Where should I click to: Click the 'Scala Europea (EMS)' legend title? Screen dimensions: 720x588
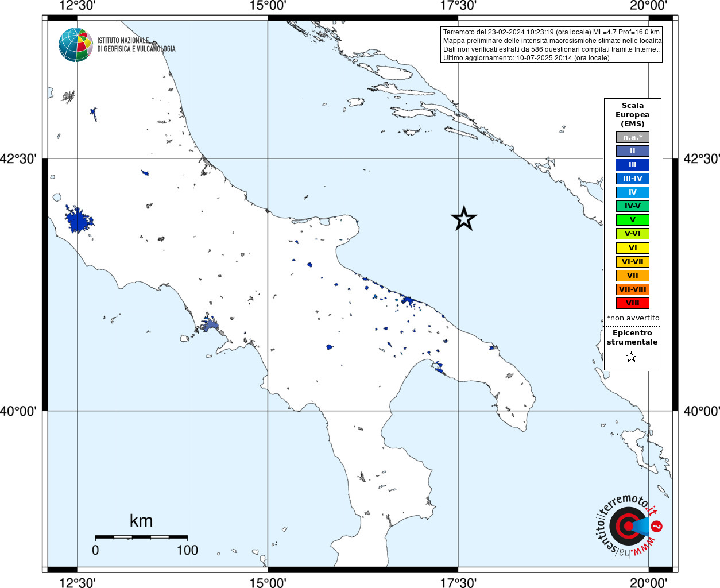[633, 115]
